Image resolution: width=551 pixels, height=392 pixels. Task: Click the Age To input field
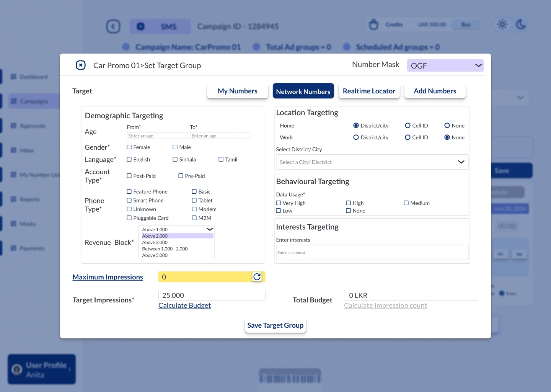(220, 136)
